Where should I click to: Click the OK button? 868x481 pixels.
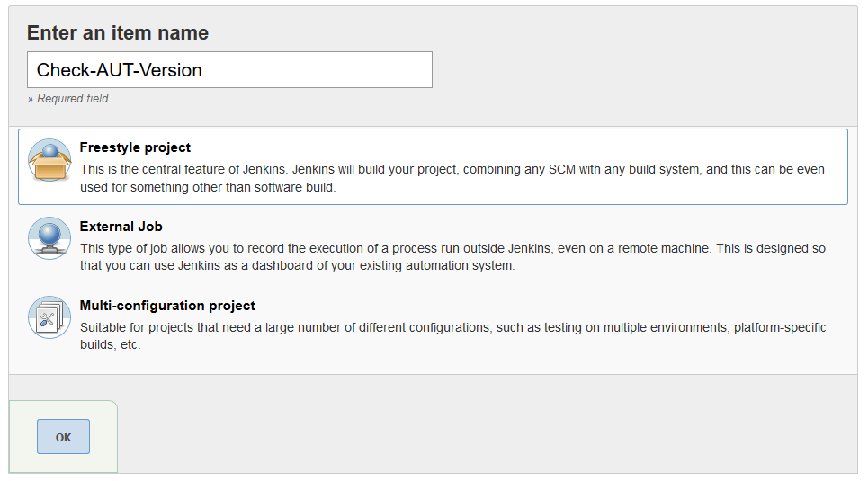[63, 437]
